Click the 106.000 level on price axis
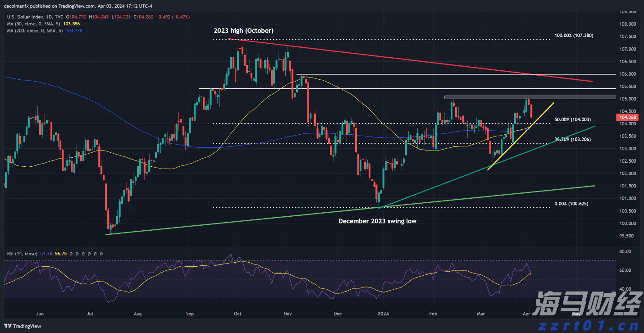This screenshot has height=333, width=644. (627, 74)
